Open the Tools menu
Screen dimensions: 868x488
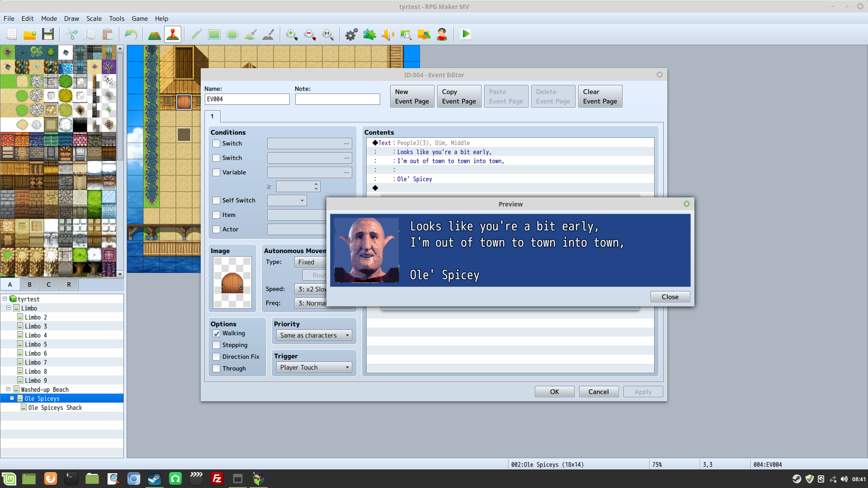tap(117, 19)
